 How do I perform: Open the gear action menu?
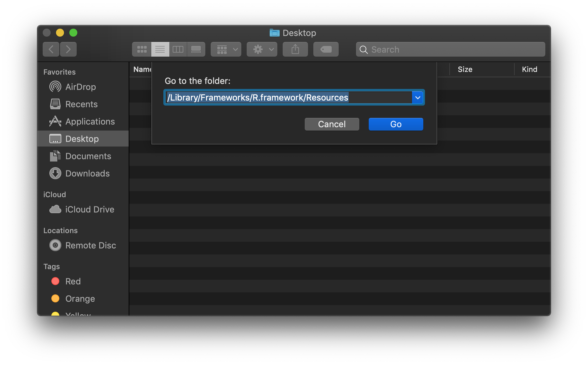click(x=262, y=49)
